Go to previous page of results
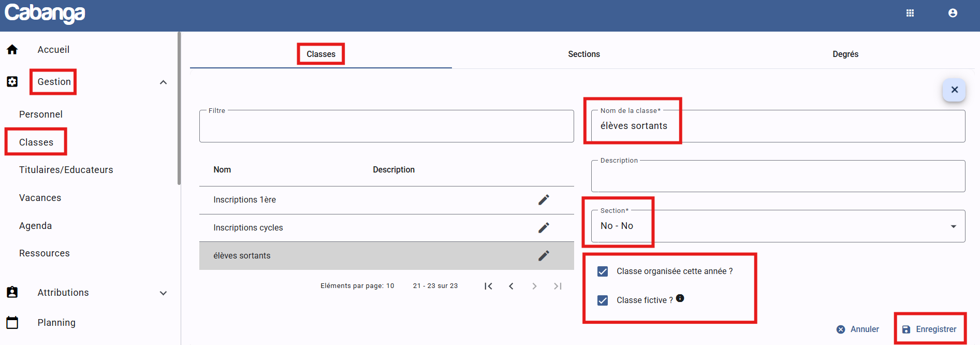 click(511, 286)
